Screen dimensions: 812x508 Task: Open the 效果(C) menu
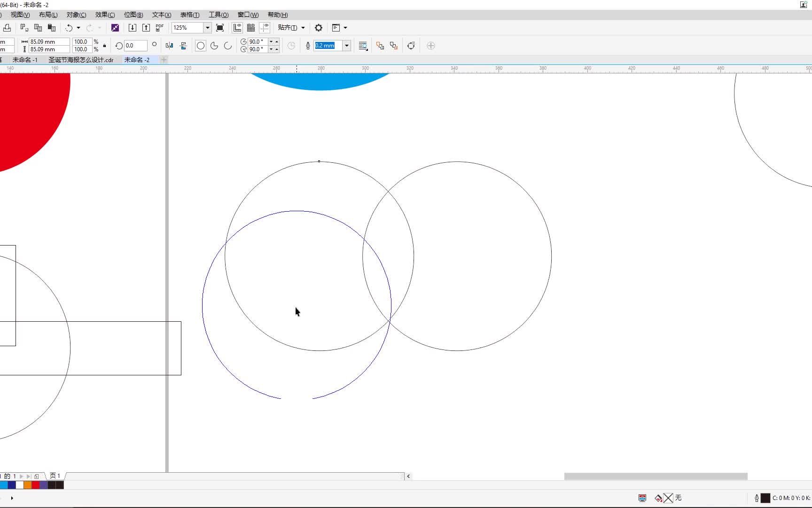(x=105, y=15)
